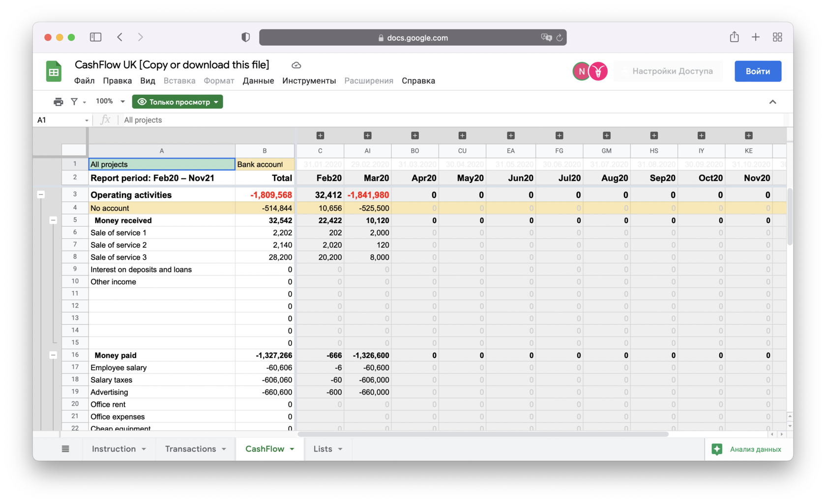
Task: Open the Анализ данных explore button
Action: 748,449
